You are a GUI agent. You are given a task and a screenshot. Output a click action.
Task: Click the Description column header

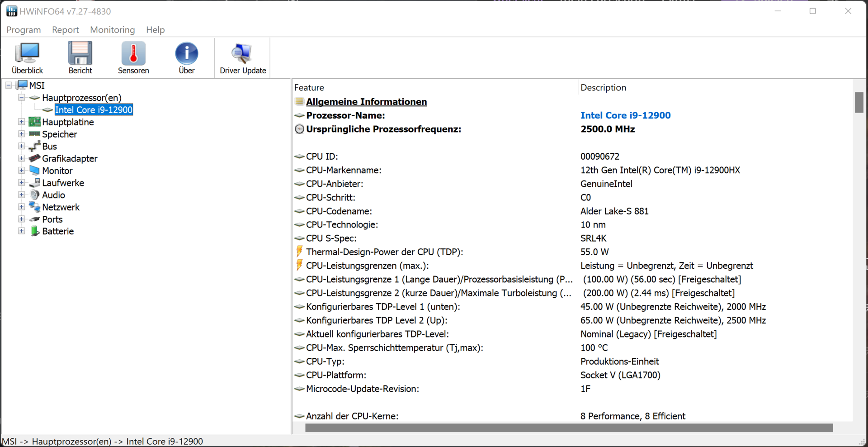[603, 88]
